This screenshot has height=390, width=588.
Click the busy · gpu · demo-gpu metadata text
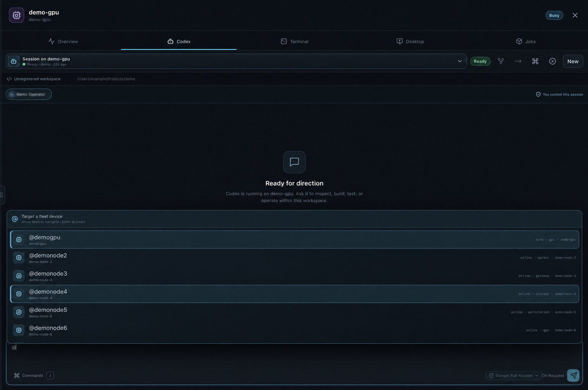[x=556, y=240]
